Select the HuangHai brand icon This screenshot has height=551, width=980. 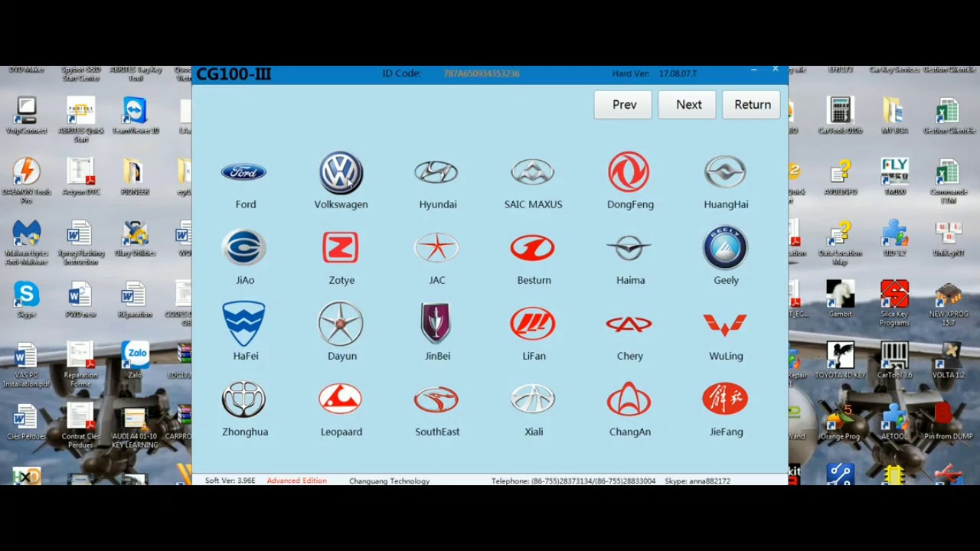[x=725, y=172]
